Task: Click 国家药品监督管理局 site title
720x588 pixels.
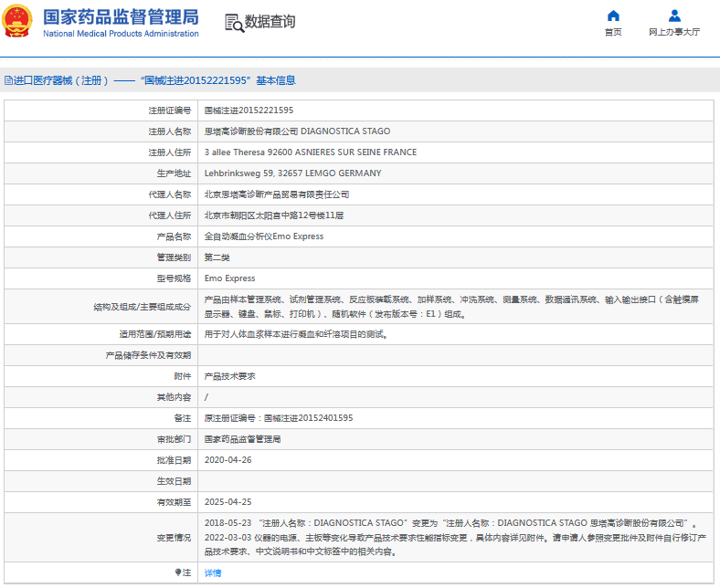Action: pyautogui.click(x=121, y=17)
